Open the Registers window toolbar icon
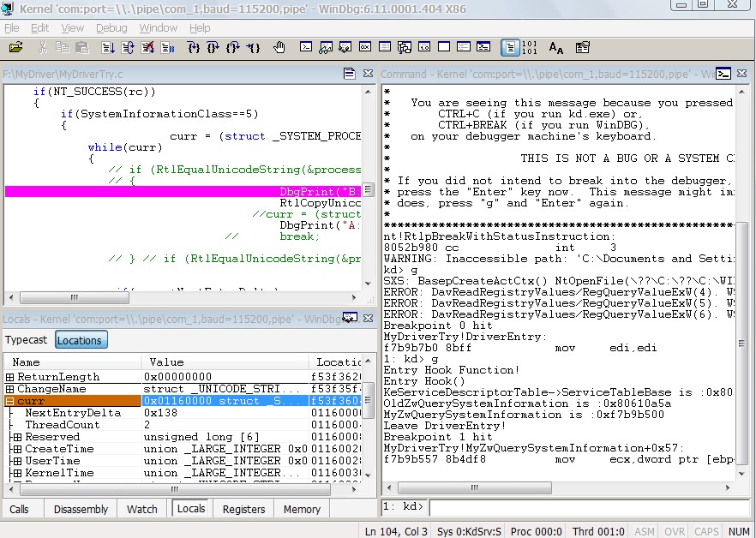The image size is (756, 538). pos(365,47)
